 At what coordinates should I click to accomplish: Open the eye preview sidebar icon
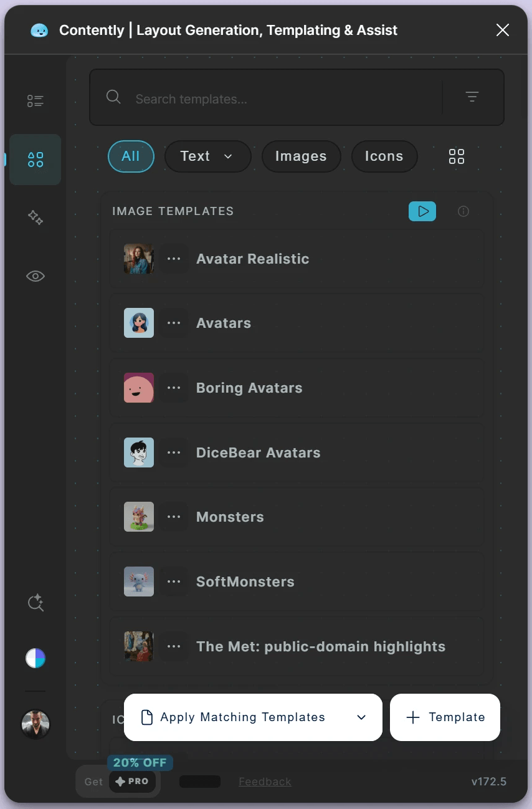coord(36,276)
